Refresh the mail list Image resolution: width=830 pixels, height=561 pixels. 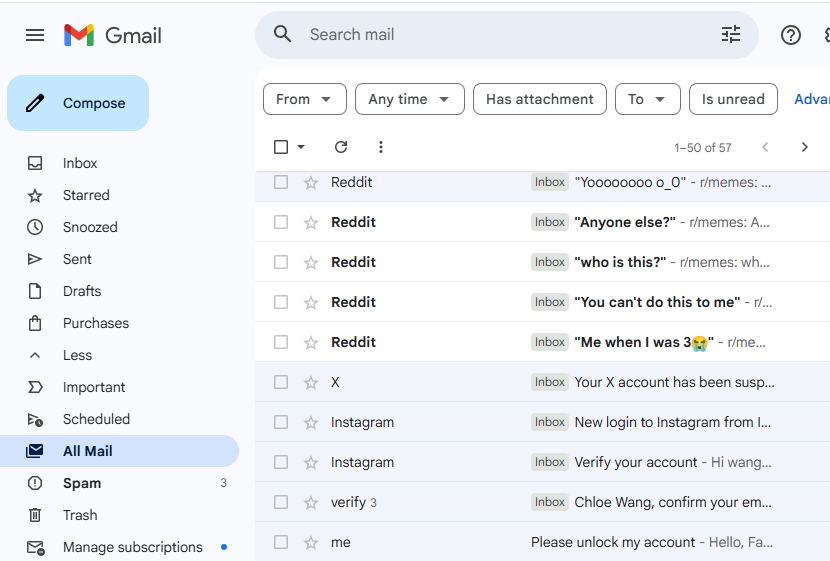coord(341,147)
